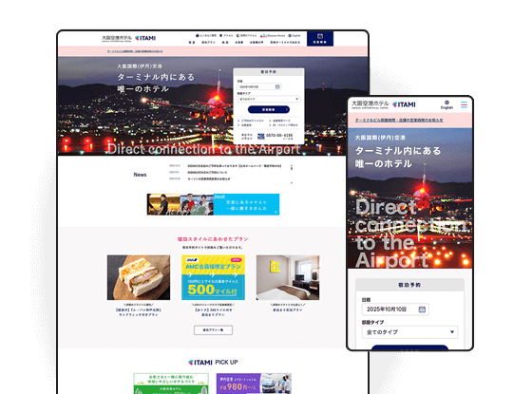Open the sandwich plan thumbnail
The image size is (532, 394).
(x=139, y=277)
